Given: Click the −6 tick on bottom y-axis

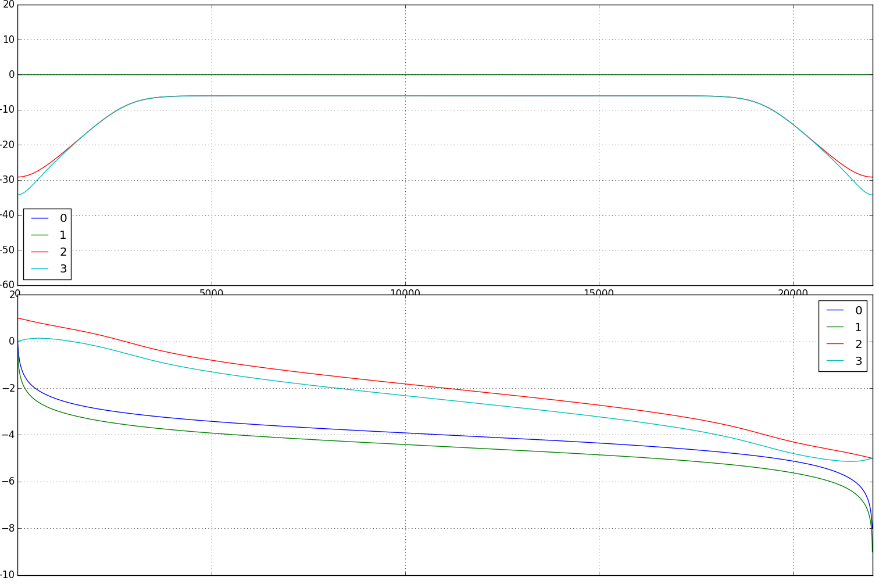Looking at the screenshot, I should click(8, 482).
